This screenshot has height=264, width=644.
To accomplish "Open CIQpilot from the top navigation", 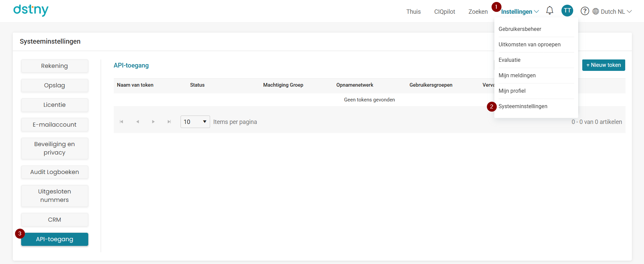I will pos(445,12).
